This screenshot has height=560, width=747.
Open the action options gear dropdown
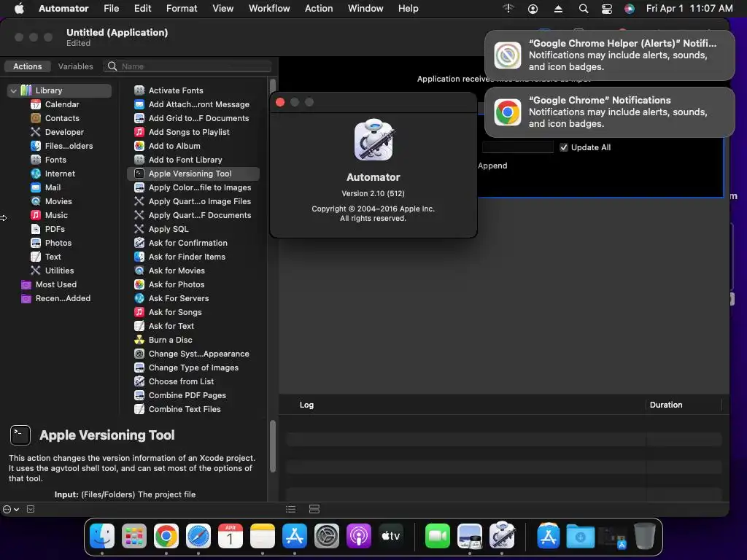[x=11, y=509]
